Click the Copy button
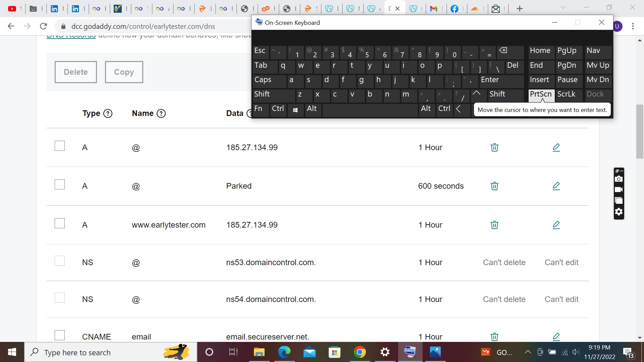The height and width of the screenshot is (362, 644). point(124,72)
